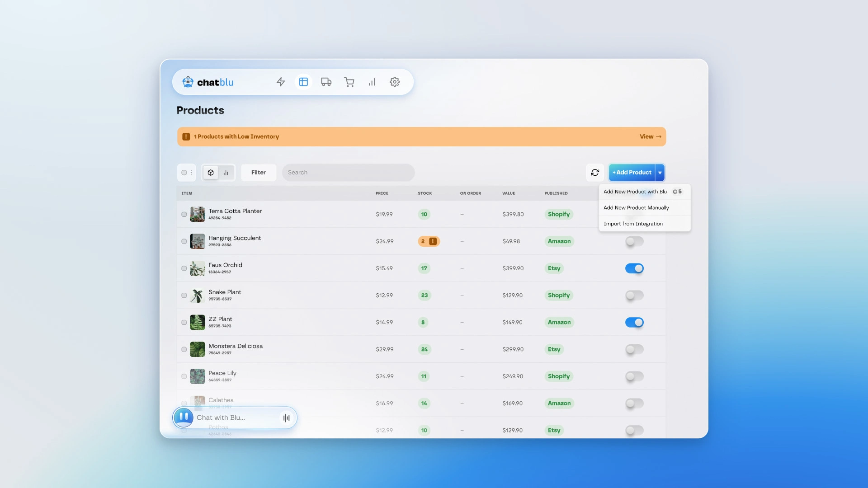The height and width of the screenshot is (488, 868).
Task: Pause Blu using the pause button
Action: (184, 417)
